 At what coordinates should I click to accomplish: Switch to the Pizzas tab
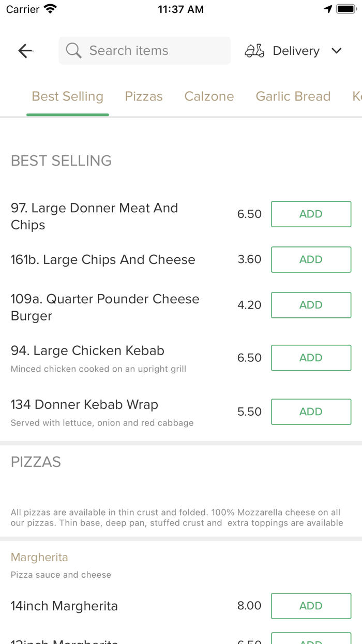[x=144, y=96]
